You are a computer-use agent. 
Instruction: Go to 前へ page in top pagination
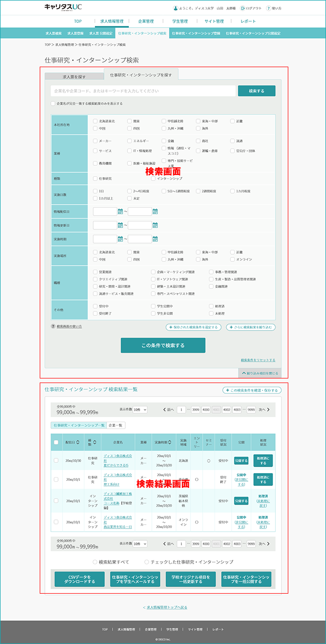169,409
